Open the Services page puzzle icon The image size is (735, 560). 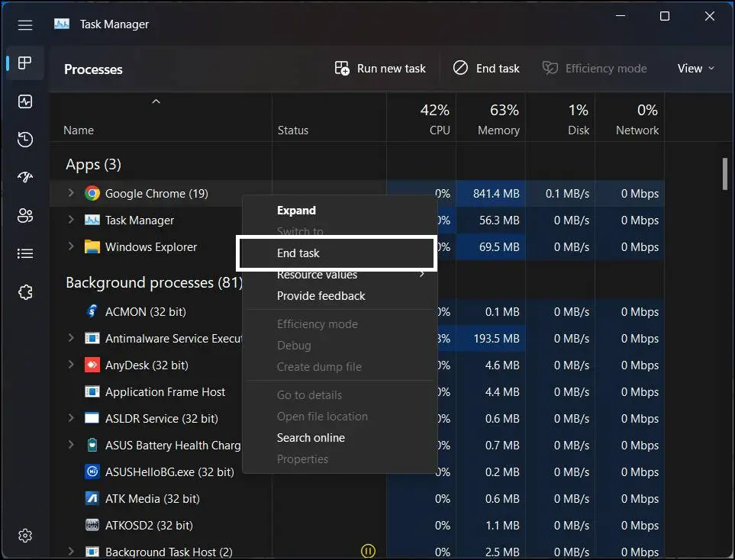pos(25,292)
